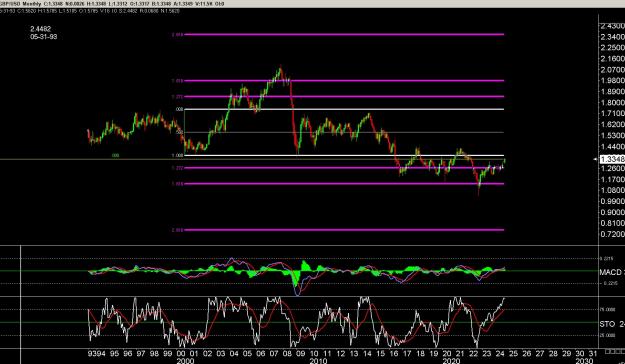Click the 0.7200 price axis label
This screenshot has width=625, height=364.
[x=613, y=234]
